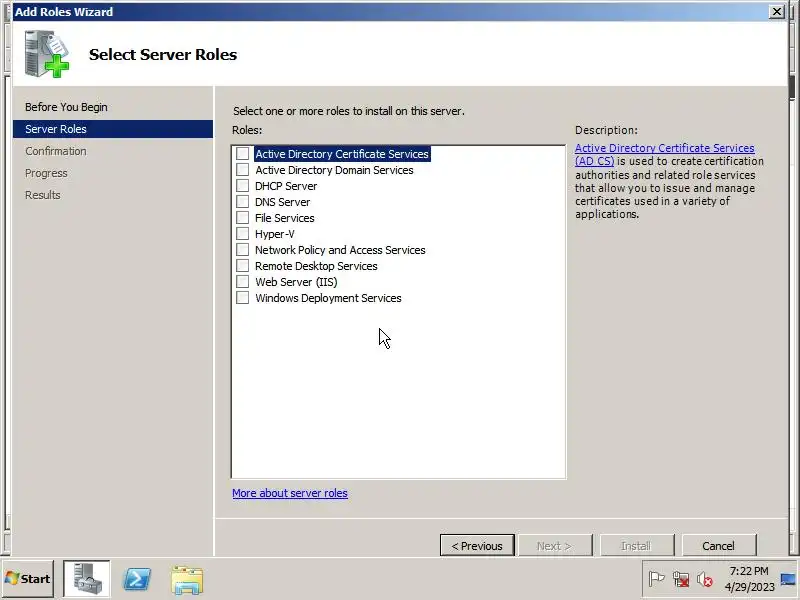Select the Web Server (IIS) label
800x600 pixels.
click(296, 282)
